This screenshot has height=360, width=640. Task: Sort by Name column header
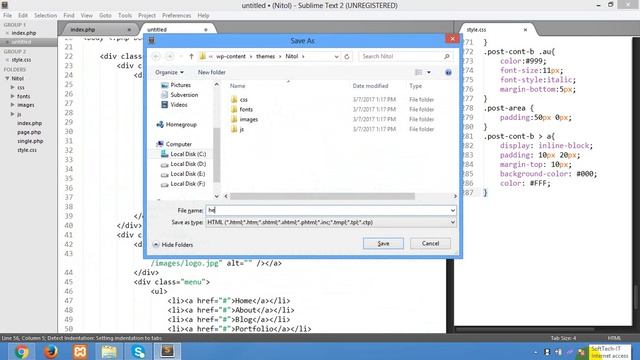pyautogui.click(x=237, y=86)
